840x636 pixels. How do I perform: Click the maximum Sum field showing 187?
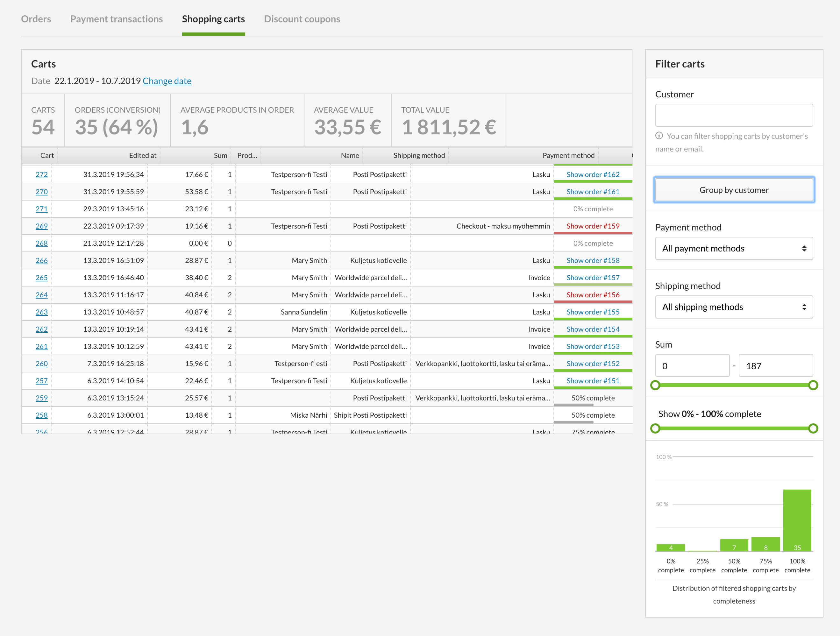click(x=775, y=366)
